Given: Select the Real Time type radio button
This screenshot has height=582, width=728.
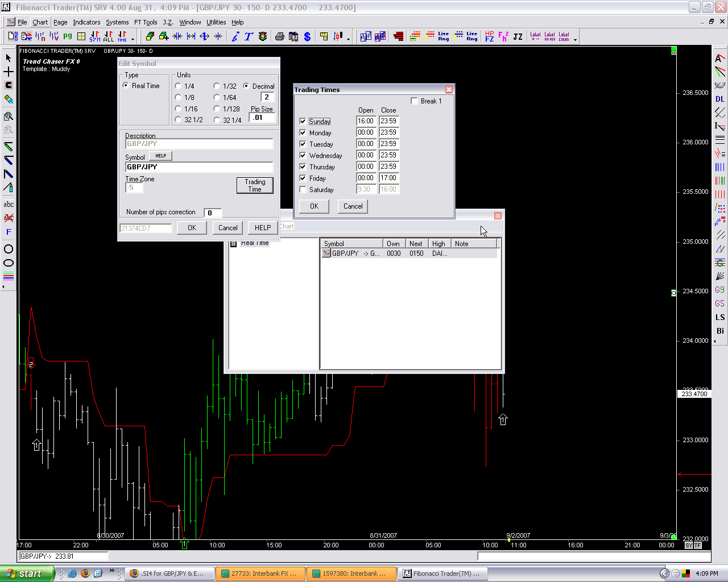Looking at the screenshot, I should (126, 85).
